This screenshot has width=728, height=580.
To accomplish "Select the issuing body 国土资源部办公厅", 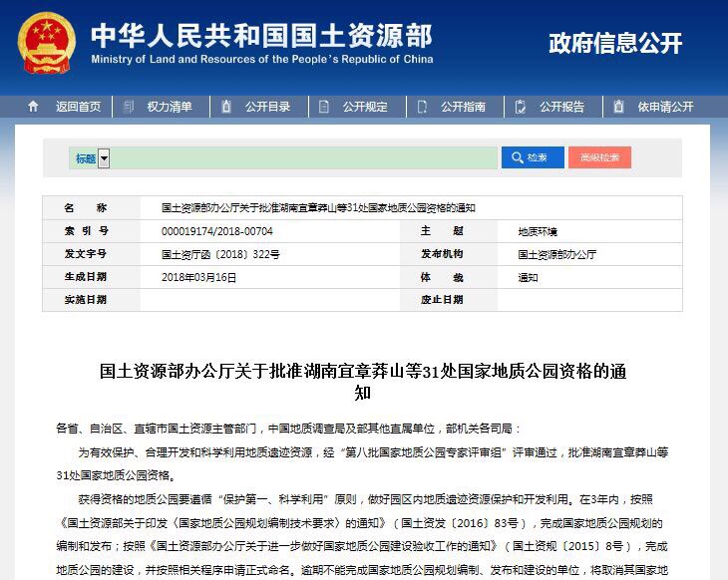I will 557,254.
